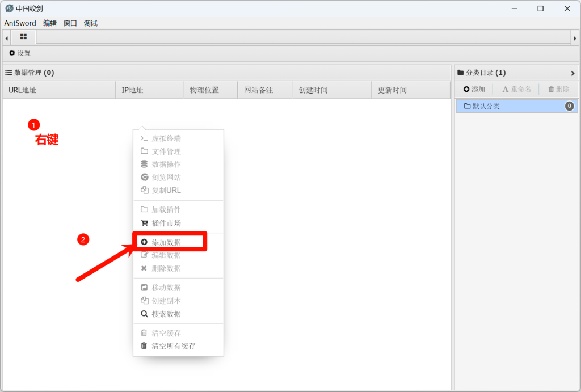The height and width of the screenshot is (392, 581).
Task: Open the Edit (编辑) menu
Action: coord(50,23)
